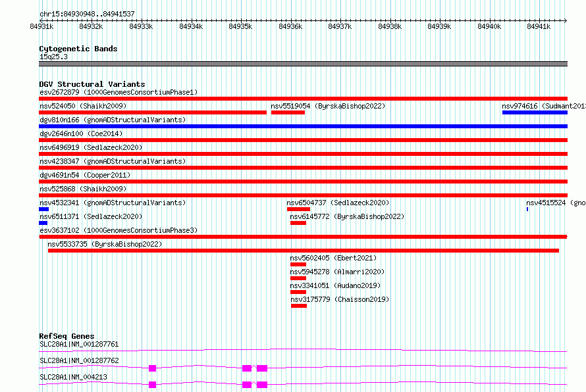Open SLC28A1|NM_001287761 transcript label
Viewport: 586px width, 392px height.
[x=79, y=344]
